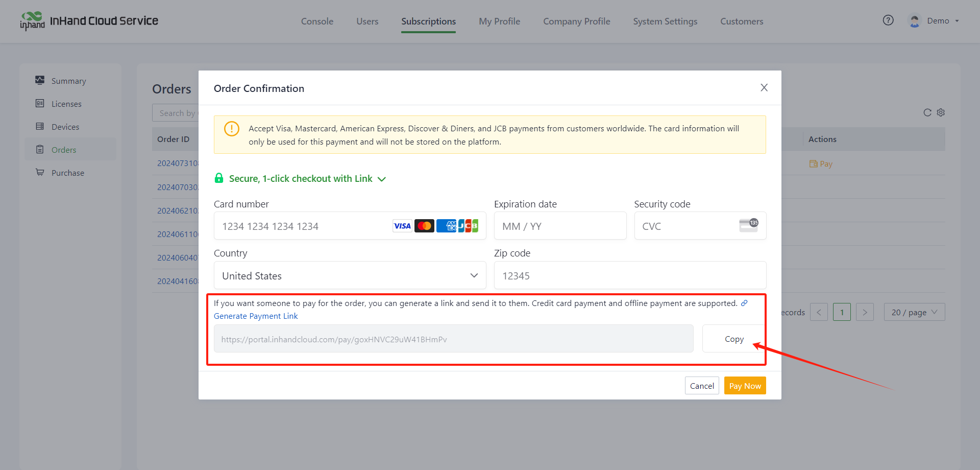Screen dimensions: 980x470
Task: Open the System Settings tab
Action: click(x=665, y=21)
